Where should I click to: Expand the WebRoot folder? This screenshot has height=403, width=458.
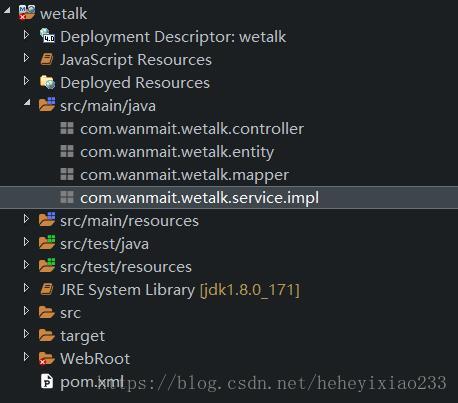26,357
